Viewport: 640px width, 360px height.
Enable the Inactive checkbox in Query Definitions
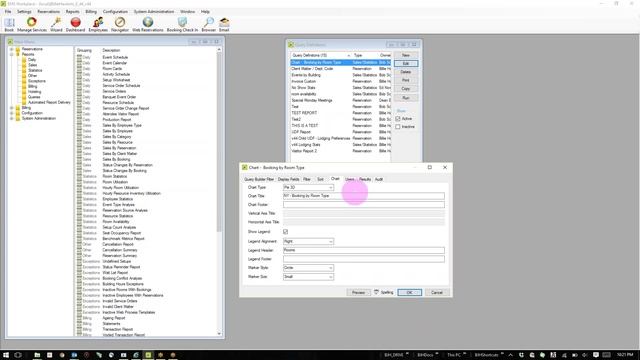point(398,127)
